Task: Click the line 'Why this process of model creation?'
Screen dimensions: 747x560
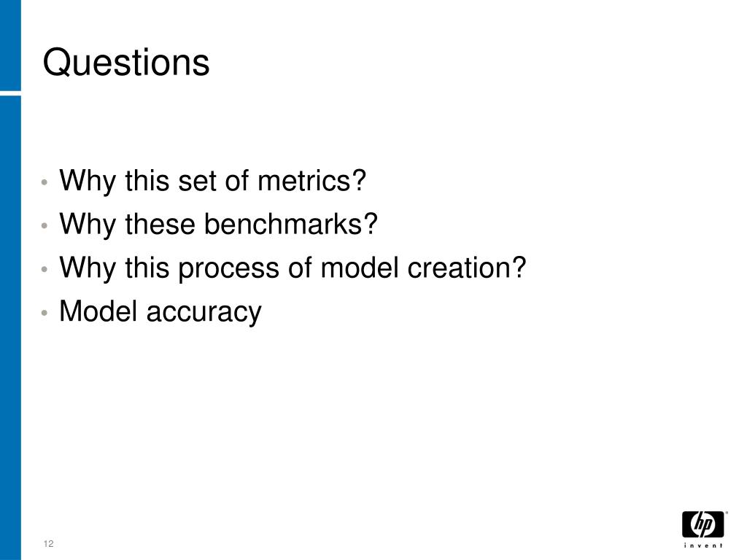Action: [293, 268]
